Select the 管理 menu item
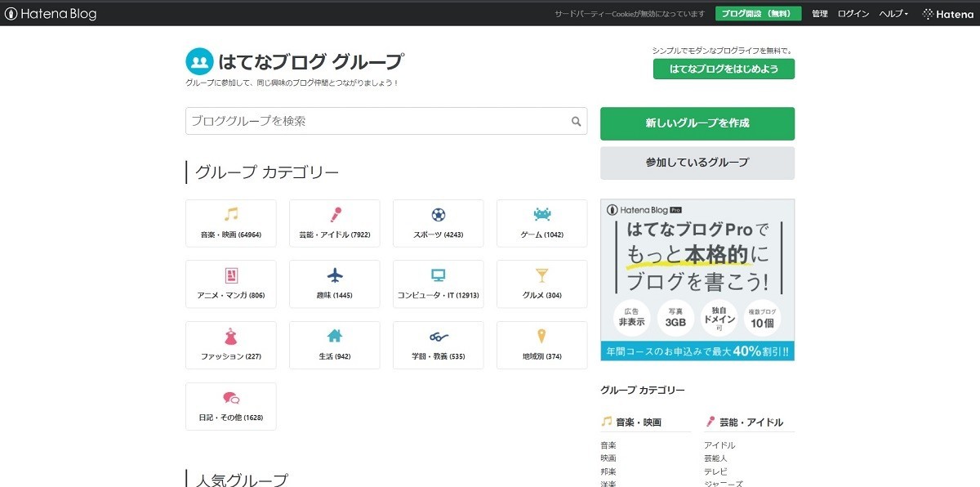Viewport: 980px width, 487px height. tap(819, 13)
